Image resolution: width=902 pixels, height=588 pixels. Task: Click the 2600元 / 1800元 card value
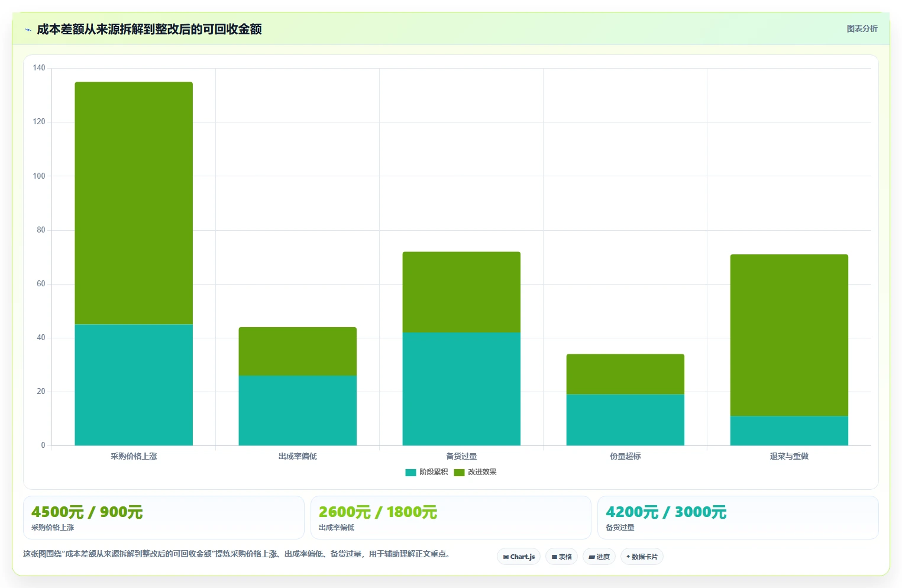click(x=378, y=512)
